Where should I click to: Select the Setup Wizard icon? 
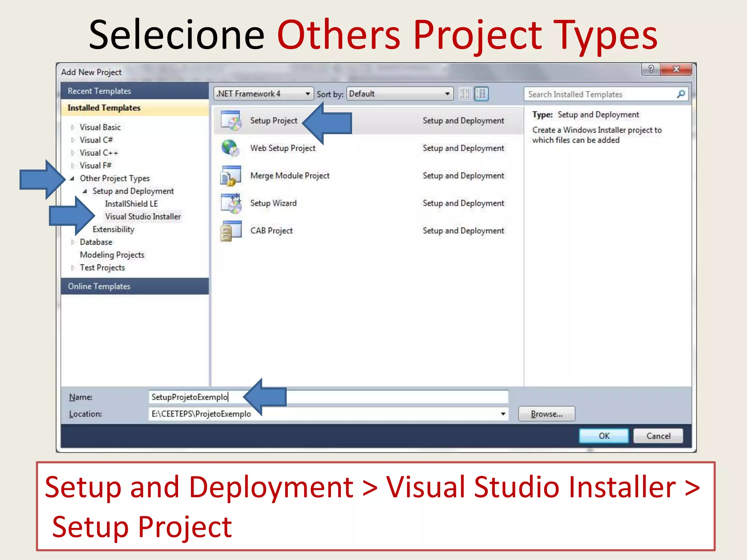coord(231,203)
